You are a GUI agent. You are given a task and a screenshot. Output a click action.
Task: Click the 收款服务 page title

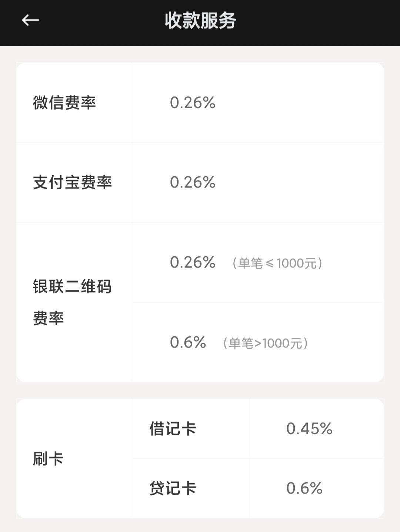tap(200, 20)
